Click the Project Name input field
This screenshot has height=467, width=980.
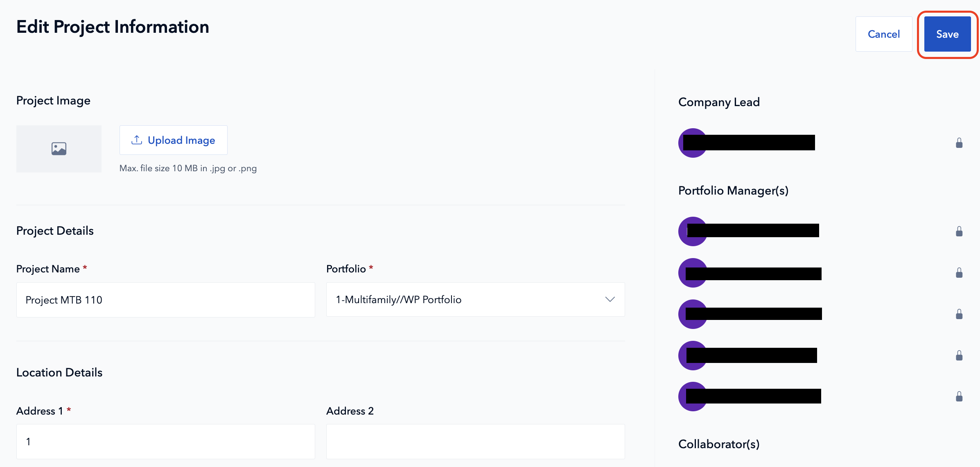point(165,300)
